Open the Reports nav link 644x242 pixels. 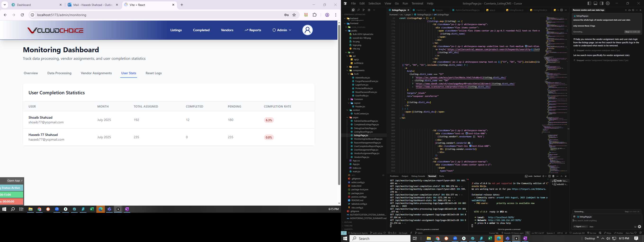click(253, 30)
